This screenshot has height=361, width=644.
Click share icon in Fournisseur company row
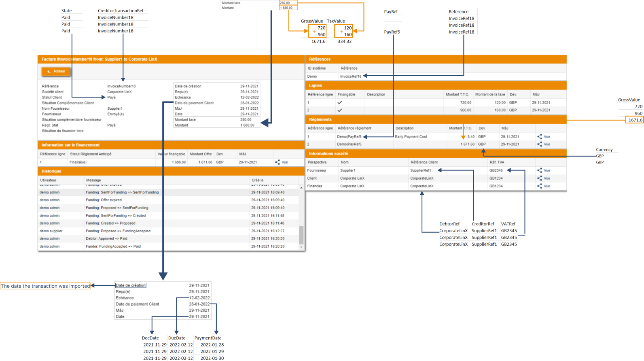pyautogui.click(x=540, y=170)
